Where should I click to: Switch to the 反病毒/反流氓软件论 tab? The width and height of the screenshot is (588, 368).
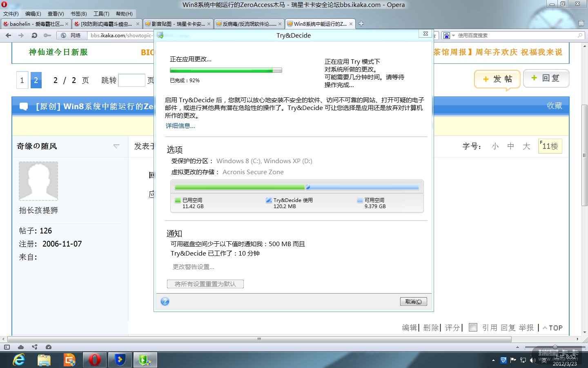click(x=249, y=24)
